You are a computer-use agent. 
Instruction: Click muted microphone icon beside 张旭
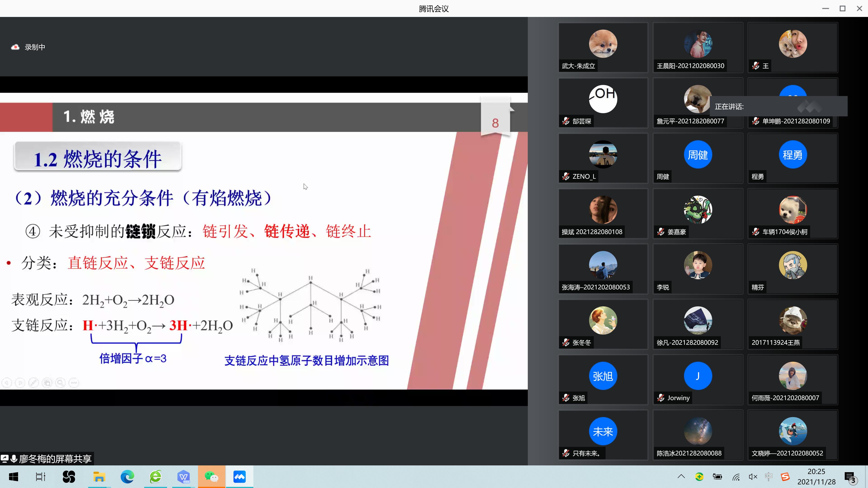(x=566, y=398)
